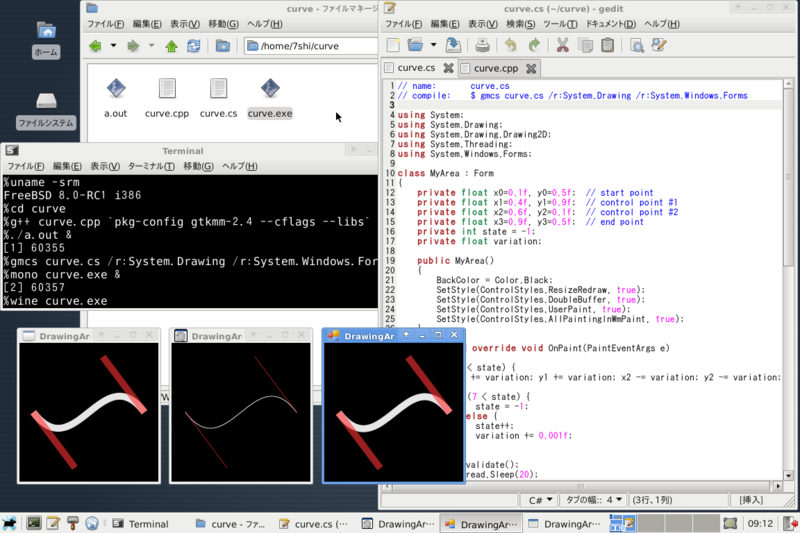The width and height of the screenshot is (800, 533).
Task: Click the Find magnifier icon in gedit
Action: pyautogui.click(x=637, y=45)
